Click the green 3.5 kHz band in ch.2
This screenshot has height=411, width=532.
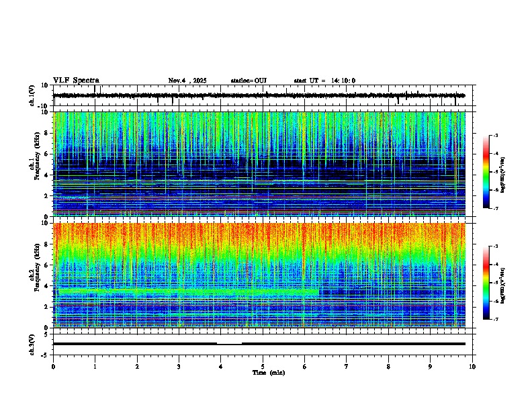click(x=188, y=291)
